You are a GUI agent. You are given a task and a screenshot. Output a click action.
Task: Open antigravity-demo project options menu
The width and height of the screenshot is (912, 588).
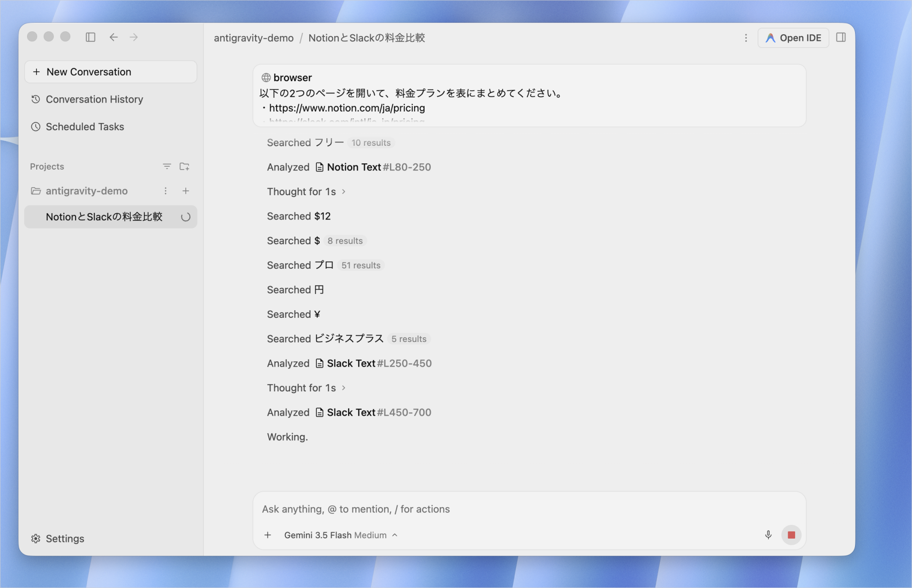tap(165, 191)
